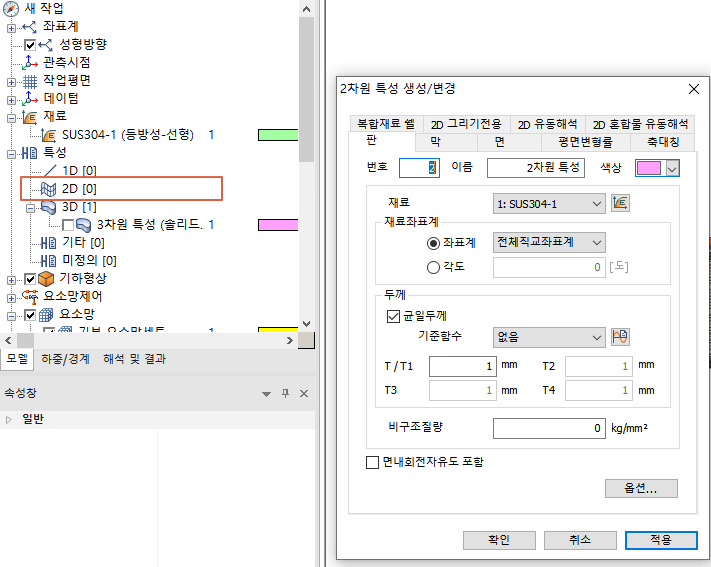Open the 색상 color dropdown arrow

[672, 168]
